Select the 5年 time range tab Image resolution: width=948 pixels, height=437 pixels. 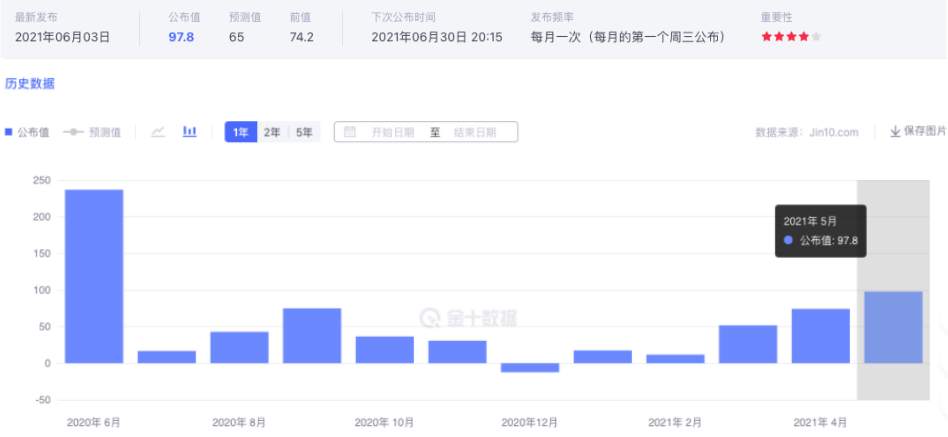pyautogui.click(x=304, y=132)
